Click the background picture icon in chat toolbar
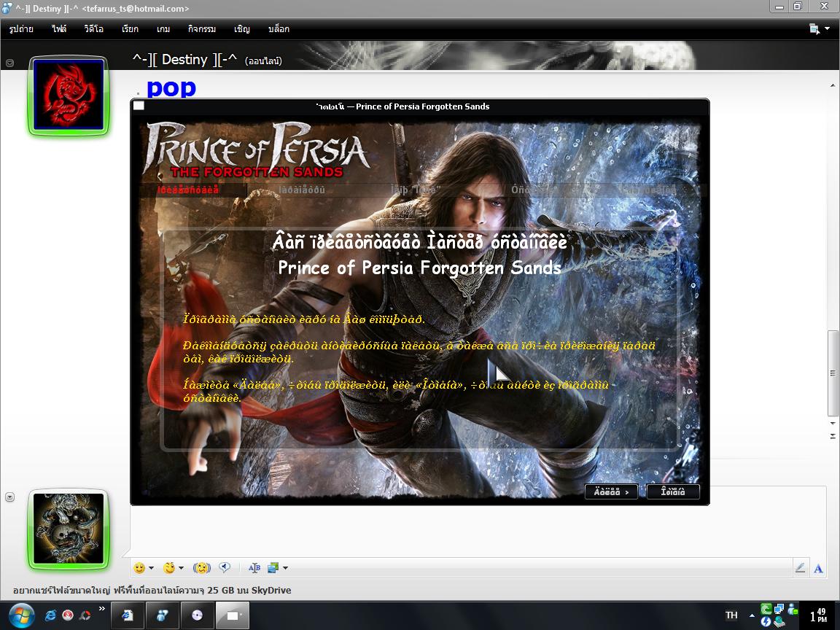Viewport: 840px width, 630px height. point(273,568)
